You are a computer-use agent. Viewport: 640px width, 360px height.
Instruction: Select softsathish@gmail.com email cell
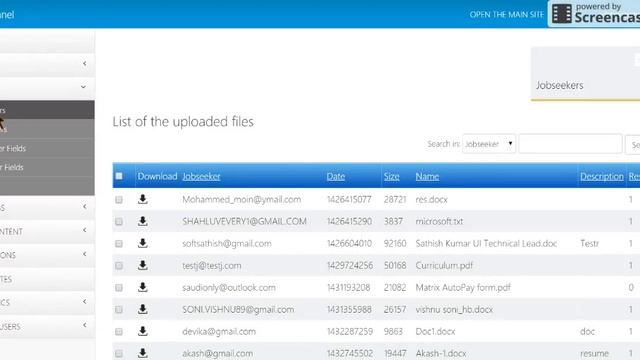pos(227,243)
